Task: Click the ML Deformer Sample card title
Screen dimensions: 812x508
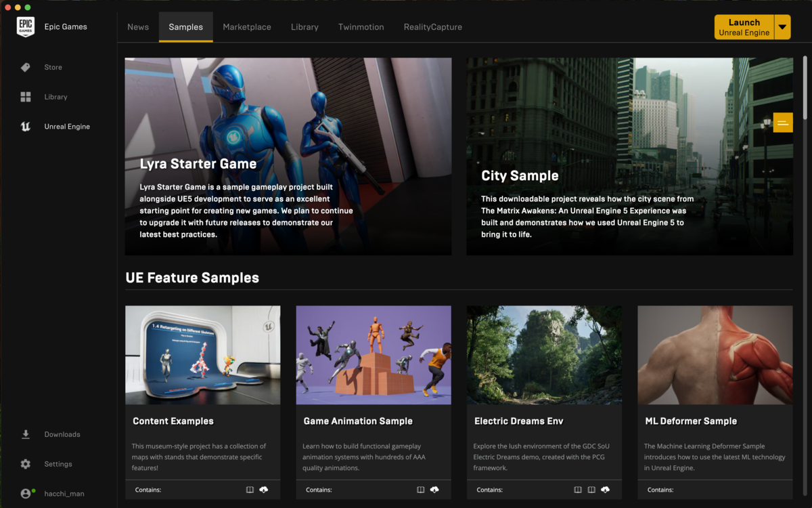Action: tap(691, 421)
